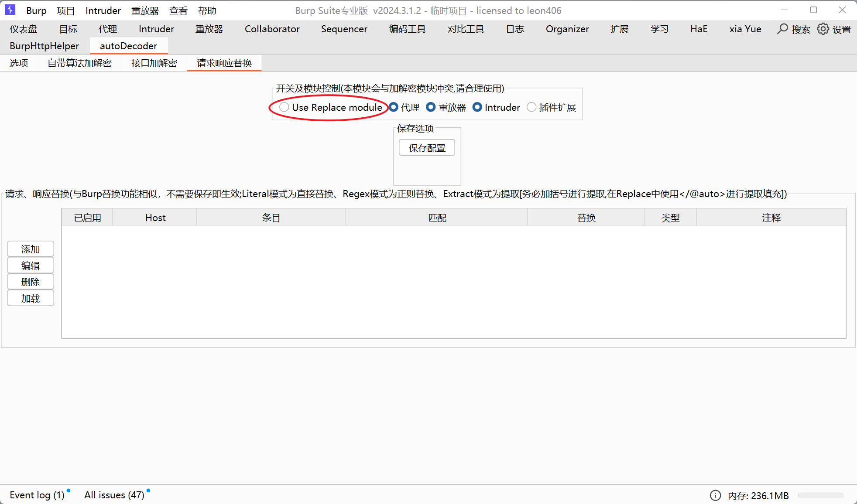
Task: Click the memory info circle icon
Action: coord(715,495)
